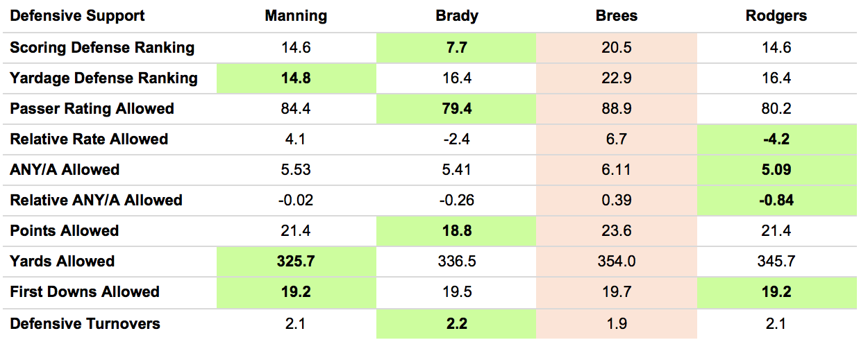
Task: Select Manning's highlighted 325.7 yards allowed cell
Action: coord(296,262)
